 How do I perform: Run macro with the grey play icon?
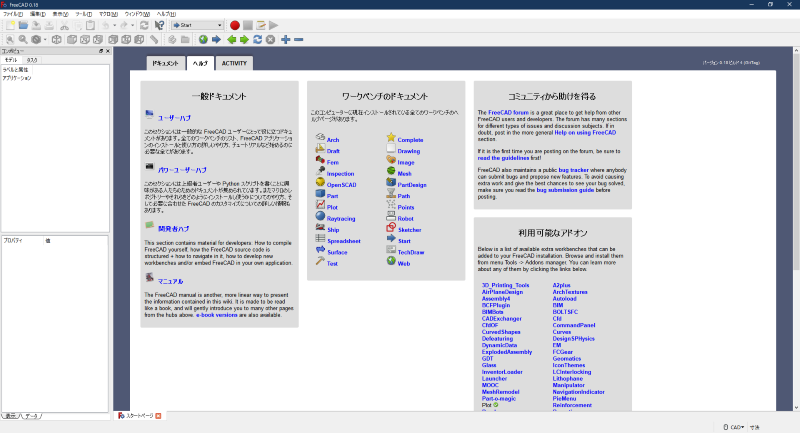274,25
